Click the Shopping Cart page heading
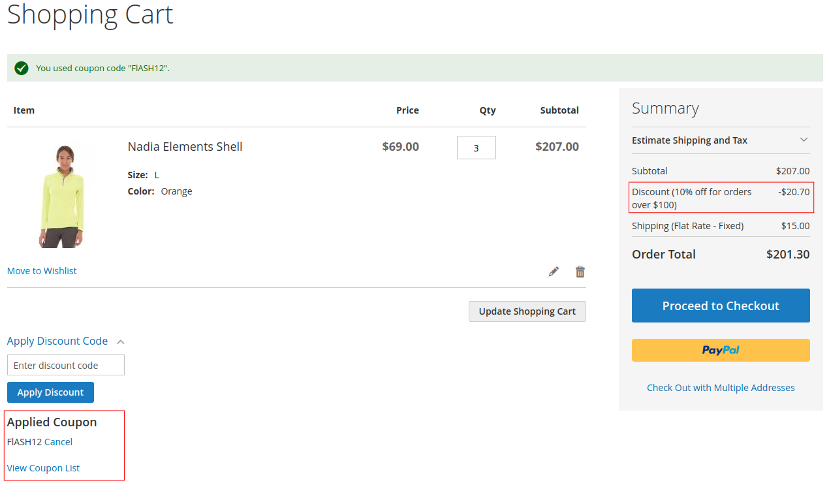The image size is (829, 504). [x=90, y=14]
